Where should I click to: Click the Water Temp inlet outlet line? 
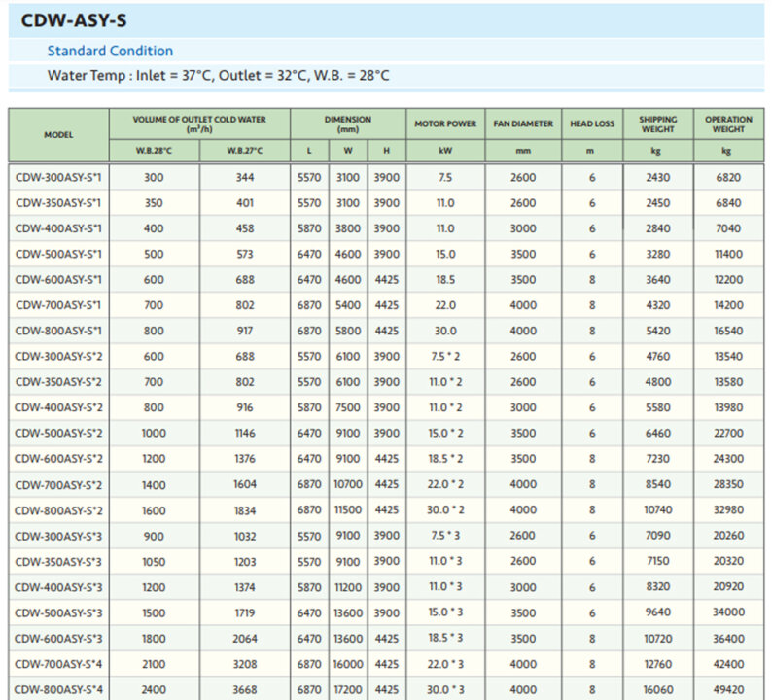(218, 75)
